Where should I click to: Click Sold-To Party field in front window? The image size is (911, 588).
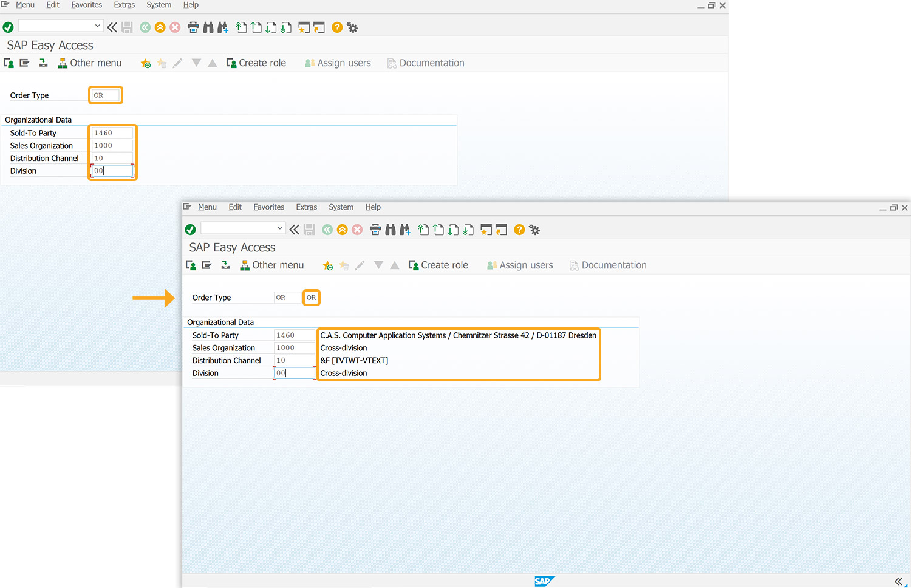295,335
